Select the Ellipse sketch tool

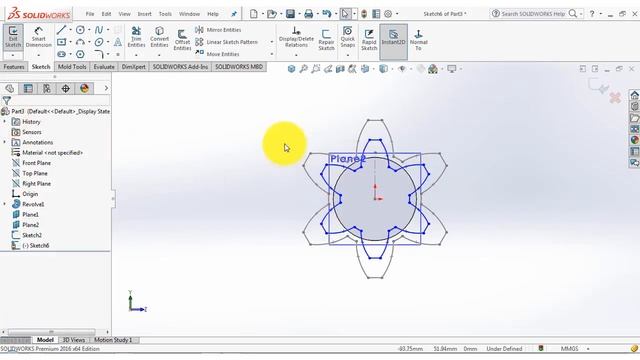point(99,42)
